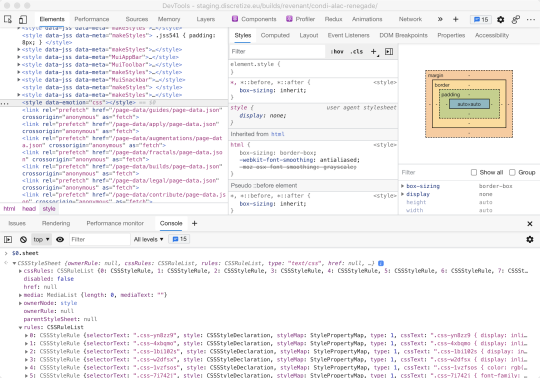Close the console drawer
540x378 pixels.
pyautogui.click(x=530, y=224)
